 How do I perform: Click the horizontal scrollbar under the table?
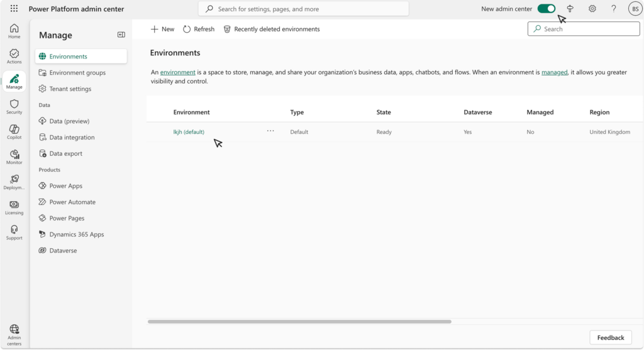[299, 322]
